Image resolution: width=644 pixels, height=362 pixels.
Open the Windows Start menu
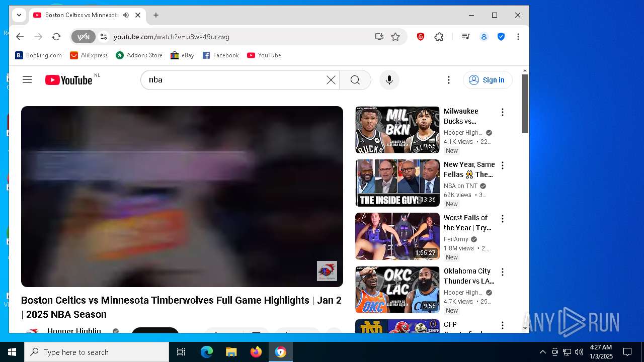(x=12, y=352)
